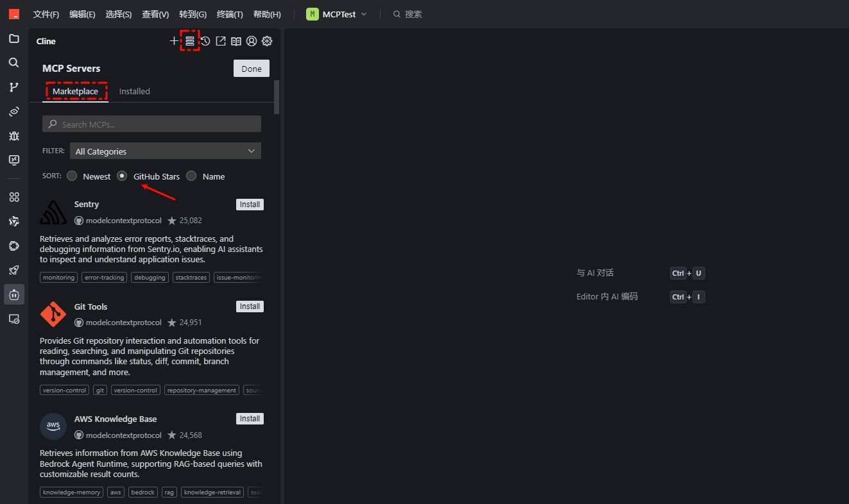Click the Search MCPs input field
The image size is (849, 504).
point(151,124)
